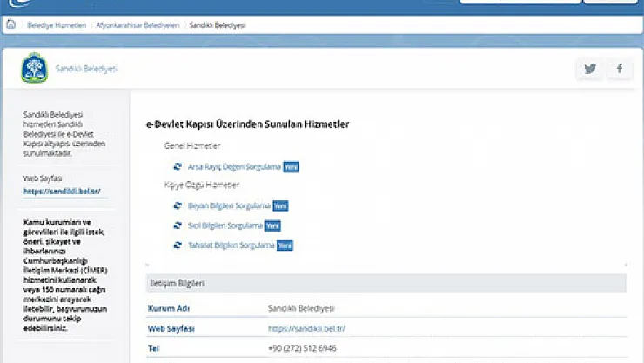Click Sandıklı Belediyesi header title

pos(87,69)
